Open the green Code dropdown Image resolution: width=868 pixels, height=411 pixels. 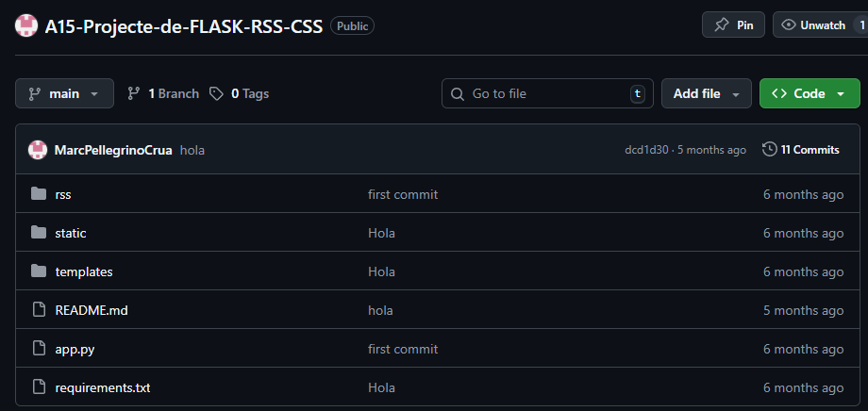(x=810, y=93)
